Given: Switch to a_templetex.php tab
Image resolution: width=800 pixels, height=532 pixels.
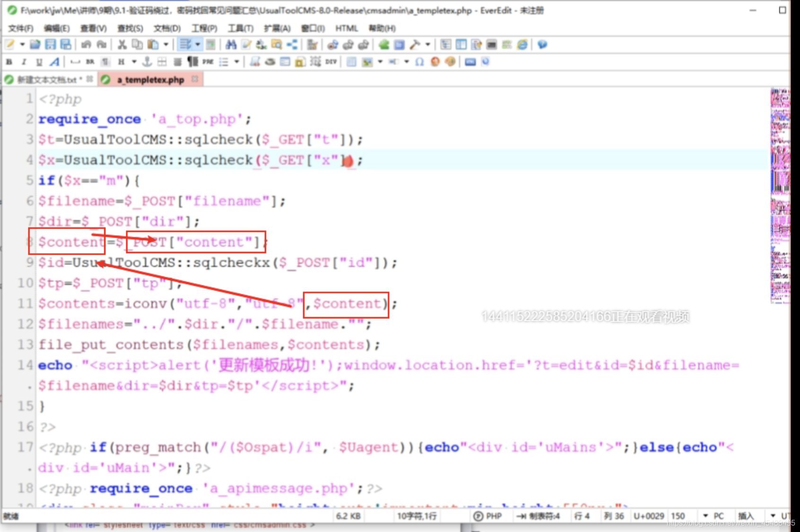Looking at the screenshot, I should click(151, 79).
